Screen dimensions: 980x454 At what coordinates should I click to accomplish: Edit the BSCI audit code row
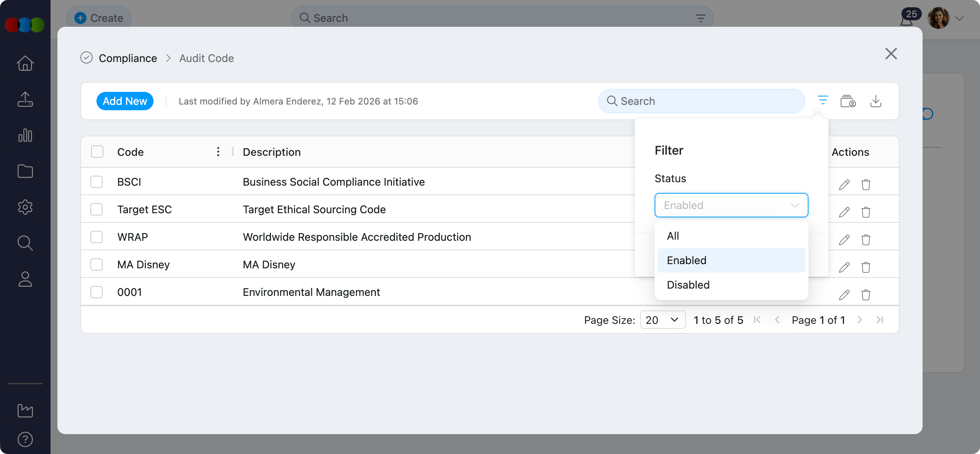click(844, 185)
